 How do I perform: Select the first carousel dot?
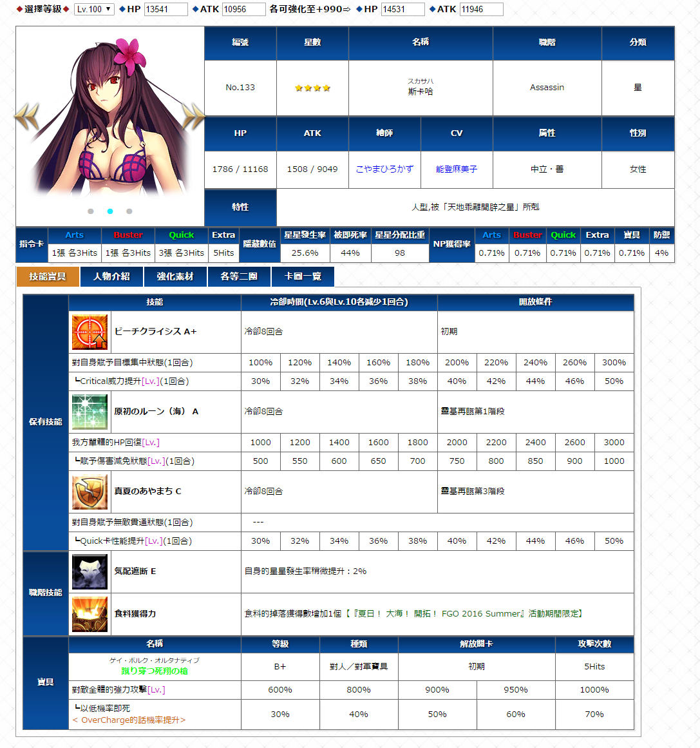pyautogui.click(x=91, y=211)
